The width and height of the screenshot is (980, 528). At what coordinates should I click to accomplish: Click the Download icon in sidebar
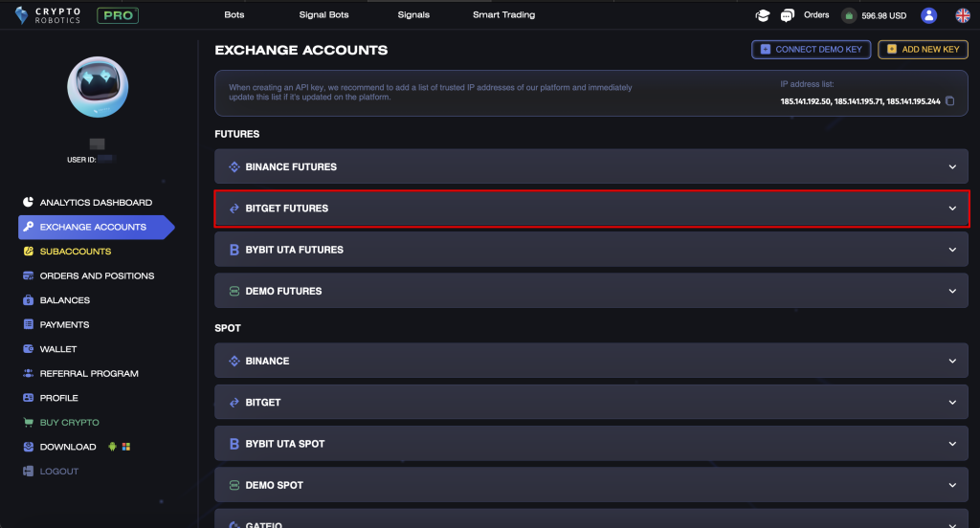coord(28,447)
